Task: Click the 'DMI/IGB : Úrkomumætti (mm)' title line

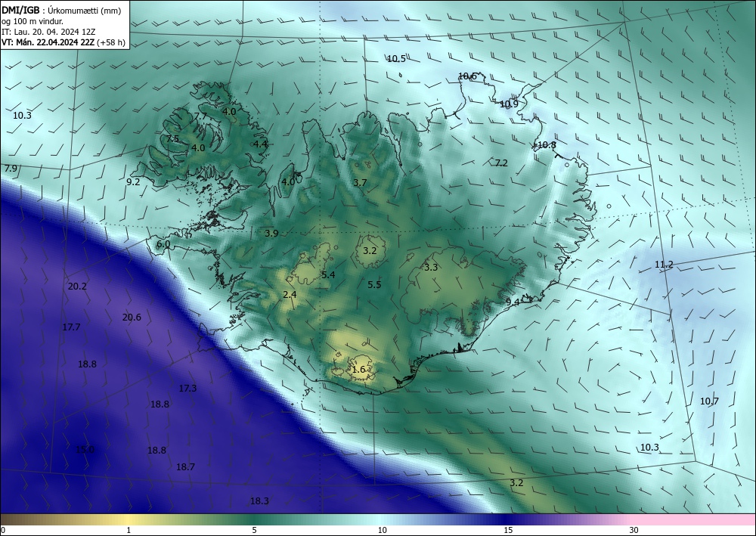Action: click(60, 10)
